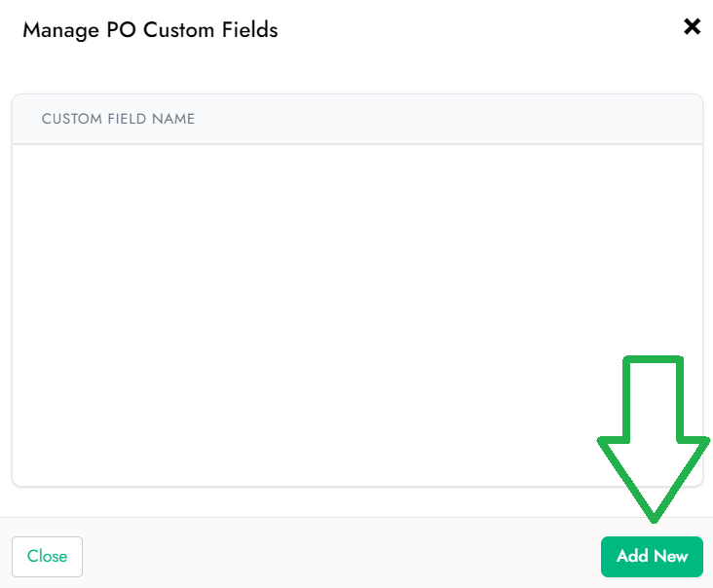Close the Manage PO Custom Fields window
713x588 pixels.
[x=692, y=26]
